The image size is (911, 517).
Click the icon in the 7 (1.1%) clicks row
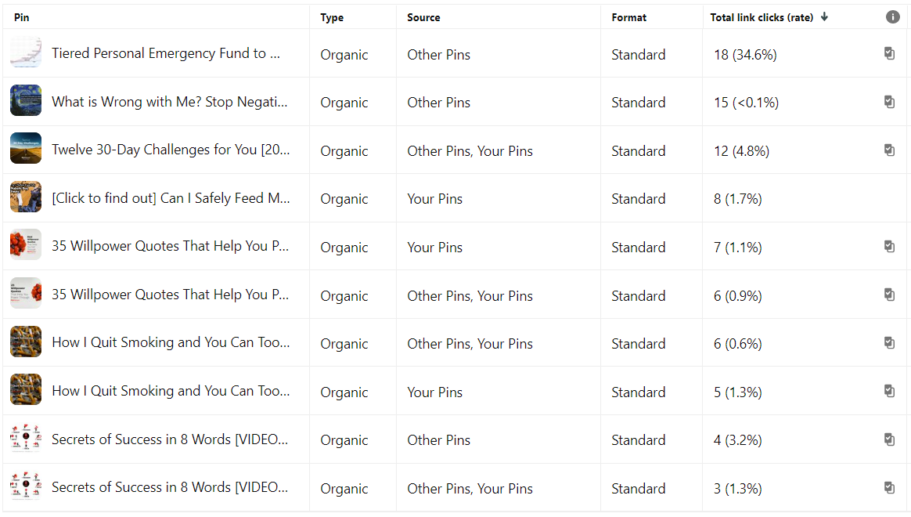coord(889,246)
